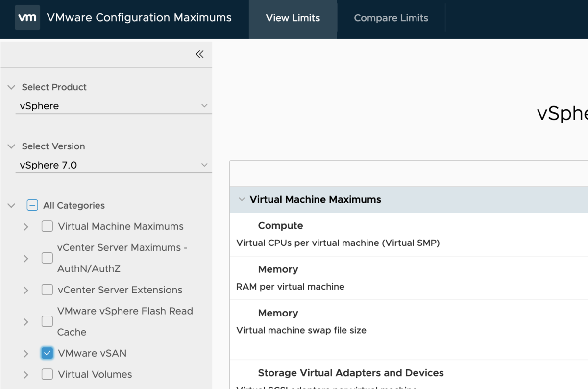588x389 pixels.
Task: Expand the Virtual Machine Maximums tree node
Action: click(26, 227)
